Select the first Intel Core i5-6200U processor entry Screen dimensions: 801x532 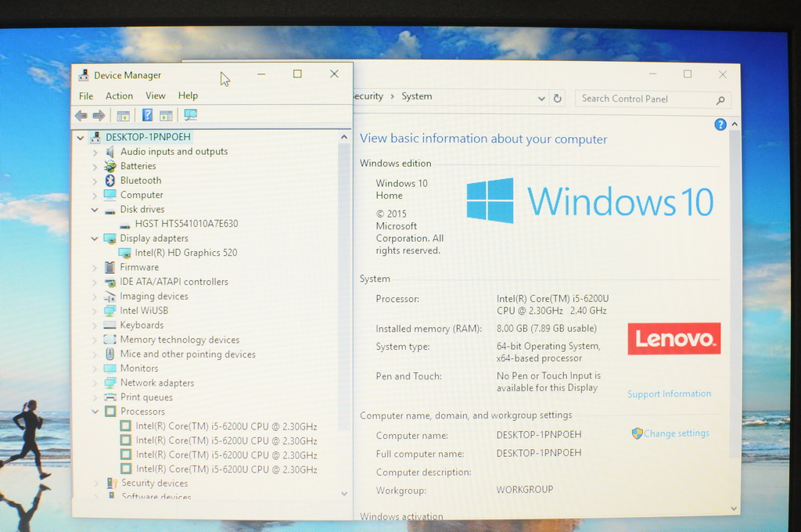click(x=226, y=426)
